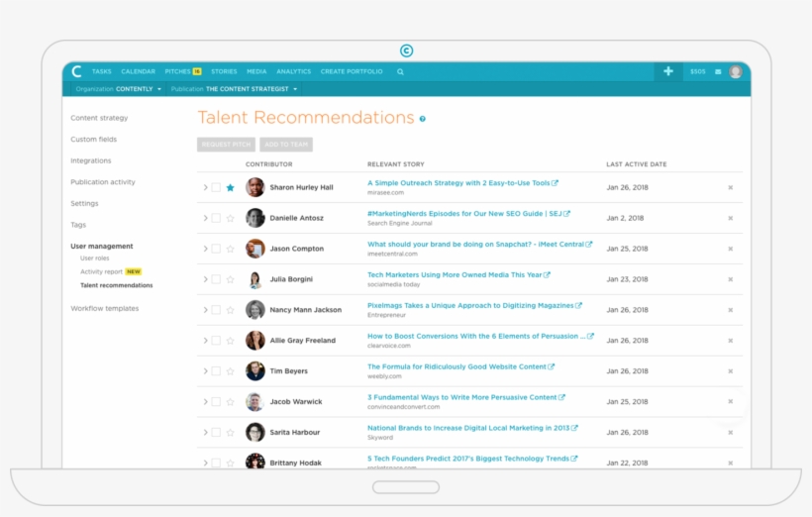Check the box for Sharon Hurley Hall
The height and width of the screenshot is (517, 812).
(x=216, y=187)
